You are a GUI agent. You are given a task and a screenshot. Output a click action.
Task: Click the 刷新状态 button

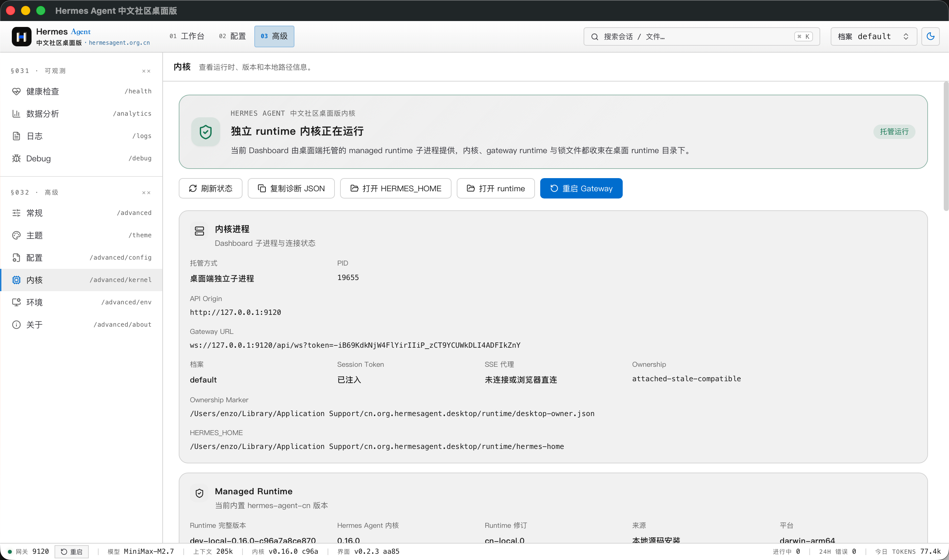pos(210,188)
